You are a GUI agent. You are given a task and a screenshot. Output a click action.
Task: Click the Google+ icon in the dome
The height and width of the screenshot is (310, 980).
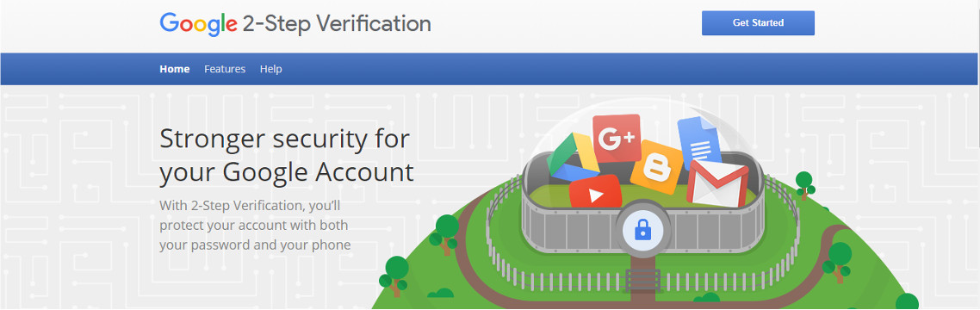(617, 138)
